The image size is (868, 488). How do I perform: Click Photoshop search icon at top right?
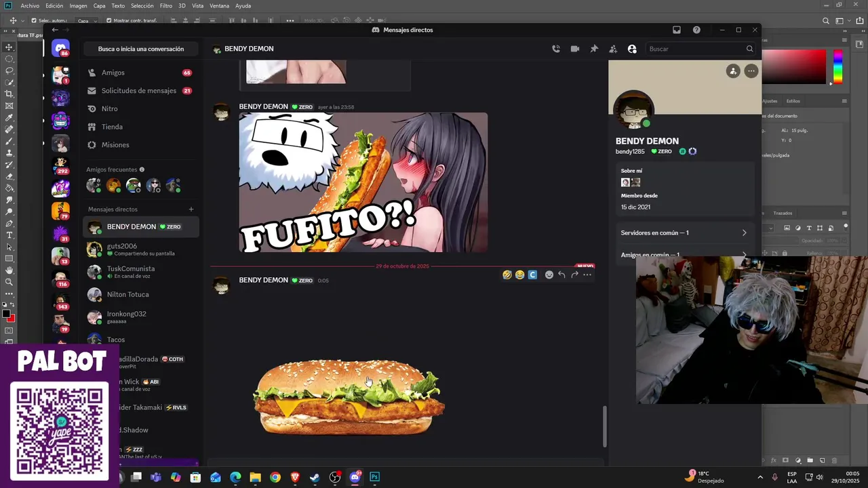(x=825, y=21)
